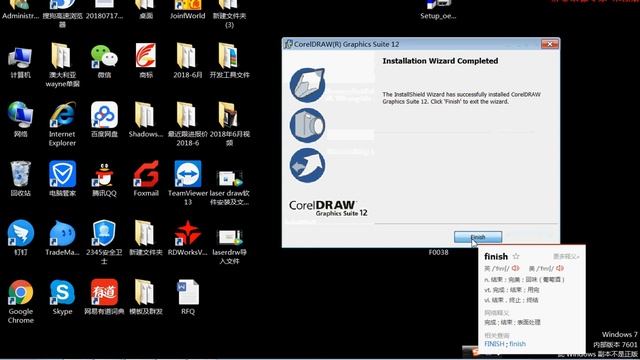Viewport: 640px width, 360px height.
Task: Select the 微信 WeChat icon
Action: point(104,62)
